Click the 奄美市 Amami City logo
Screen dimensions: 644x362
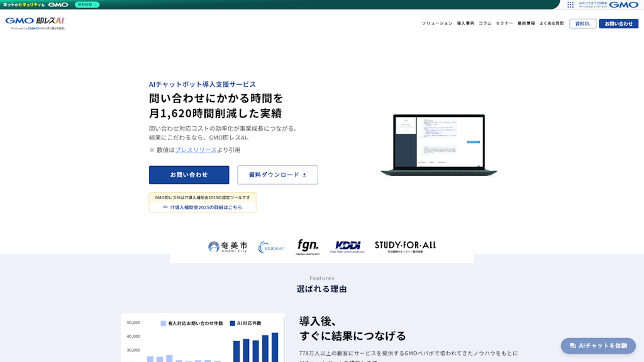(228, 247)
